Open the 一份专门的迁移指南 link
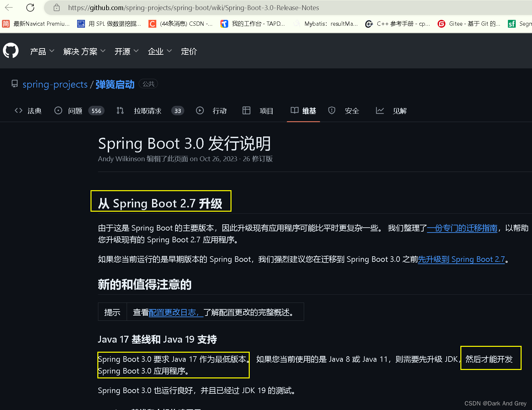The height and width of the screenshot is (410, 532). (462, 228)
